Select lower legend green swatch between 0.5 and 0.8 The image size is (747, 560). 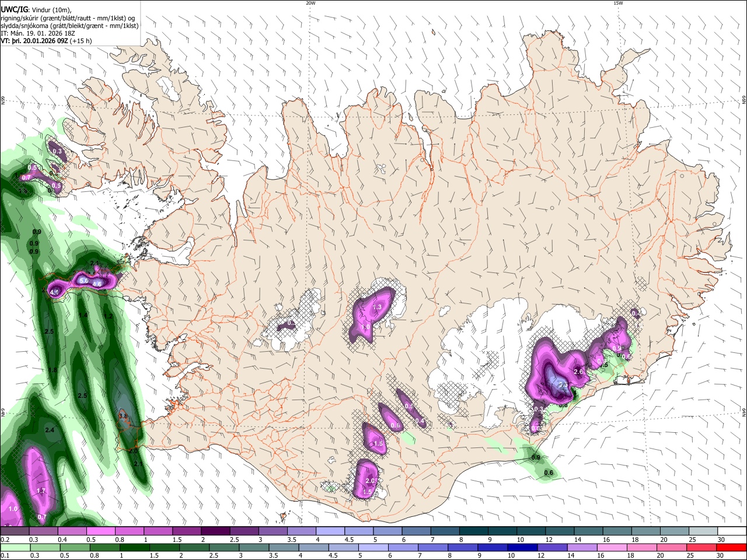pos(75,547)
